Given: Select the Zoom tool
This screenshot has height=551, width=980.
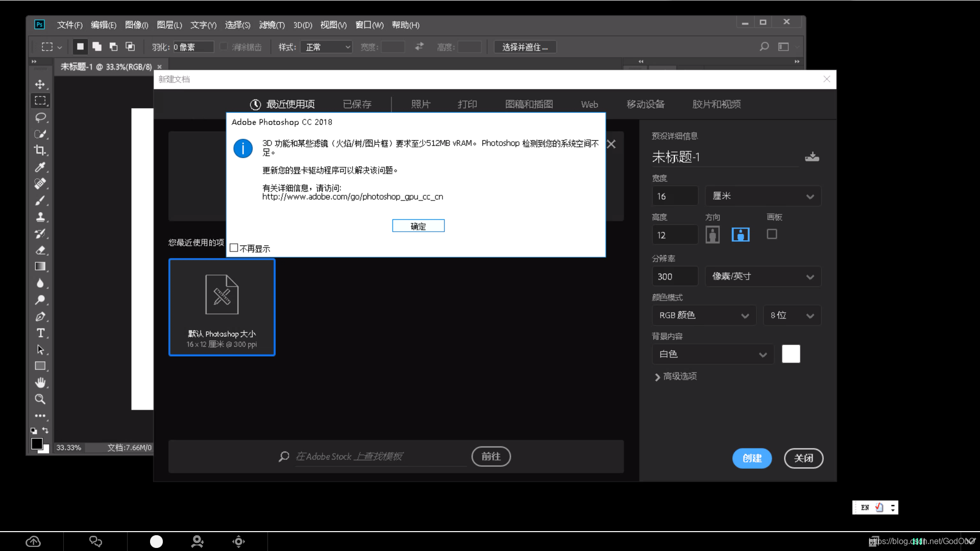Looking at the screenshot, I should [40, 399].
